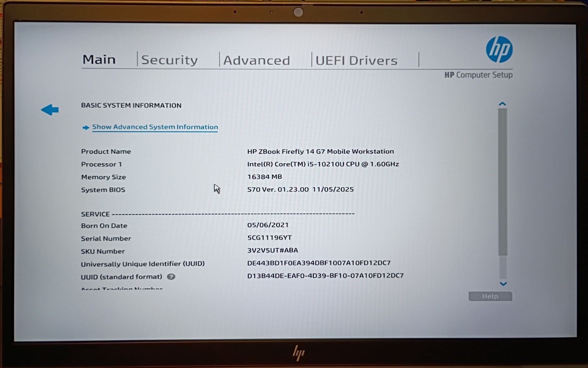Open the UUID standard format help icon
Viewport: 588px width, 368px height.
point(171,277)
